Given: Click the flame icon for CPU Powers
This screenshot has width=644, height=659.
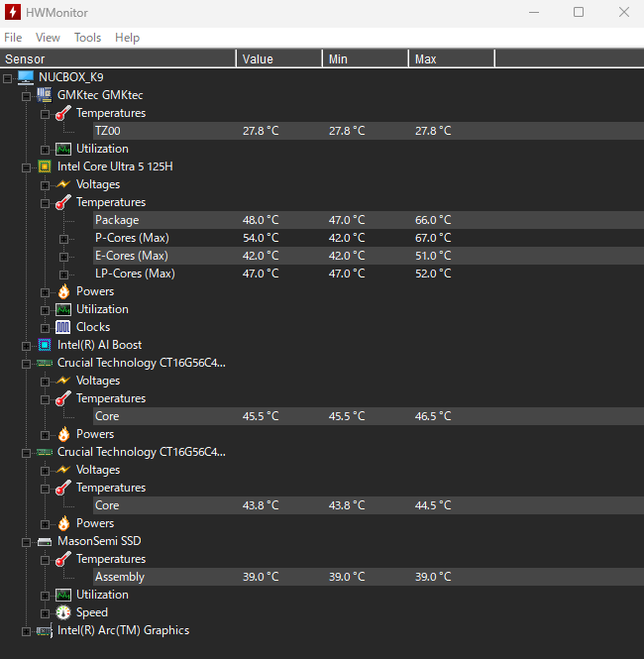Looking at the screenshot, I should tap(63, 291).
